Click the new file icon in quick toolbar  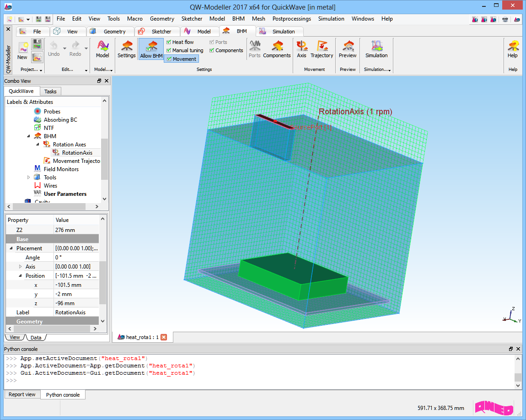pos(10,19)
